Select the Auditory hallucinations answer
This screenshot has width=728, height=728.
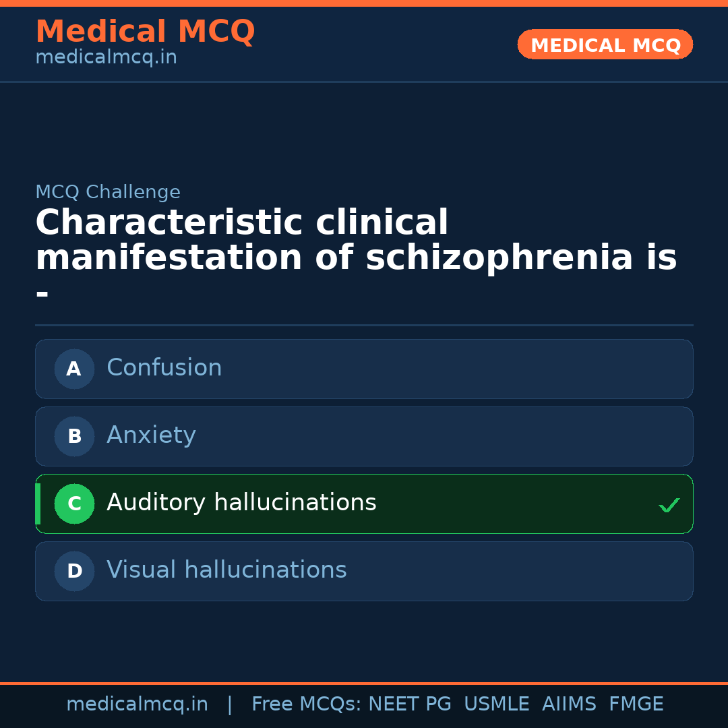click(x=241, y=503)
